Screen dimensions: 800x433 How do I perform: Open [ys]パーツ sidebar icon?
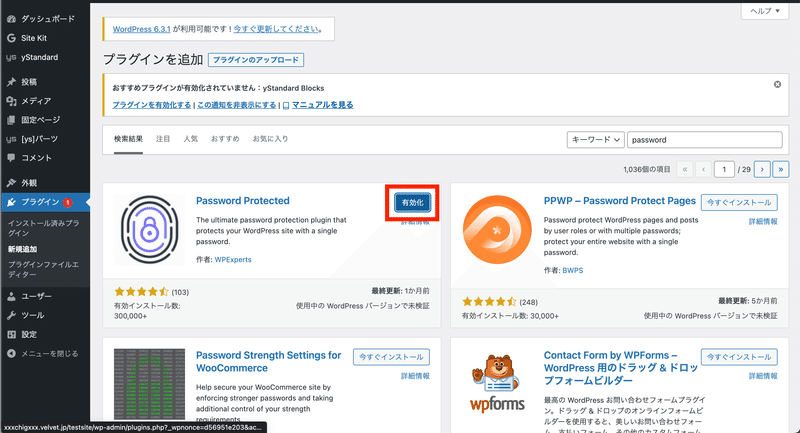tap(11, 139)
